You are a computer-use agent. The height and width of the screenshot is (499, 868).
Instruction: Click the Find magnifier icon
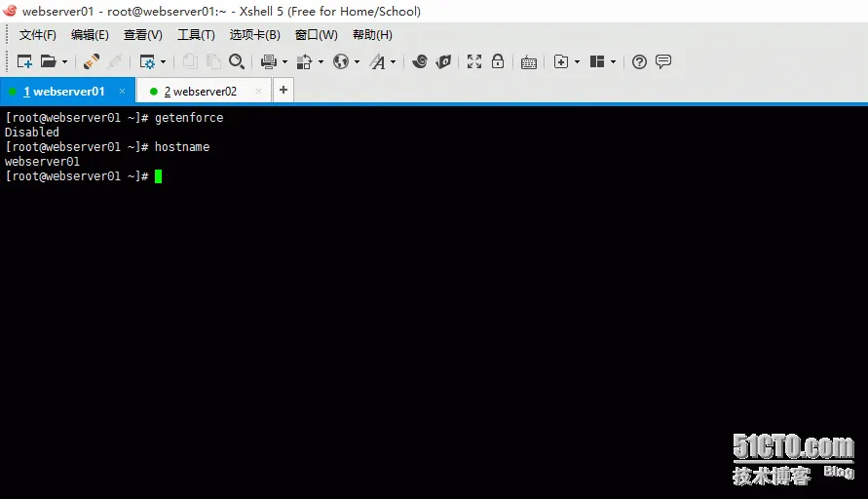point(237,61)
